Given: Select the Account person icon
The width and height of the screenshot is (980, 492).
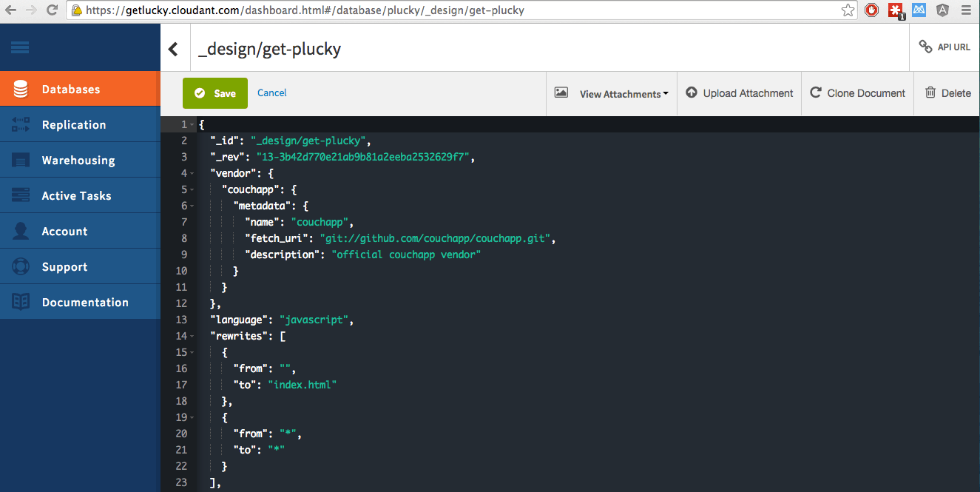Looking at the screenshot, I should 19,230.
